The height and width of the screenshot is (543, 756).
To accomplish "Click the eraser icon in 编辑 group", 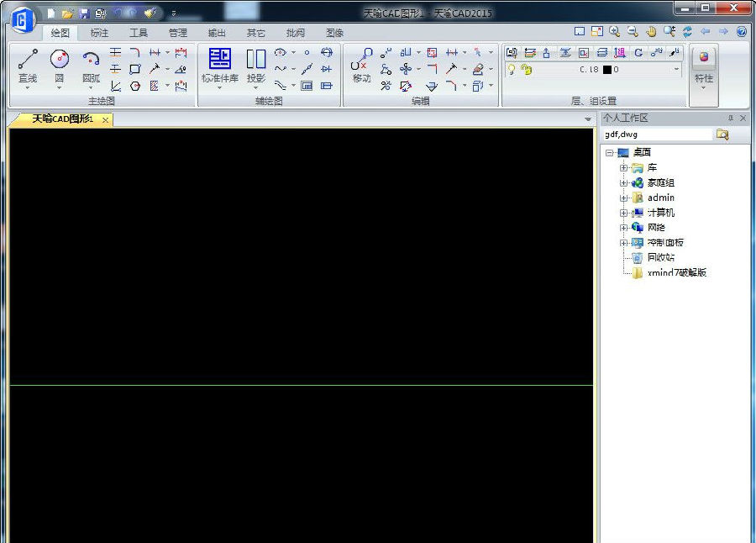I will pos(478,69).
